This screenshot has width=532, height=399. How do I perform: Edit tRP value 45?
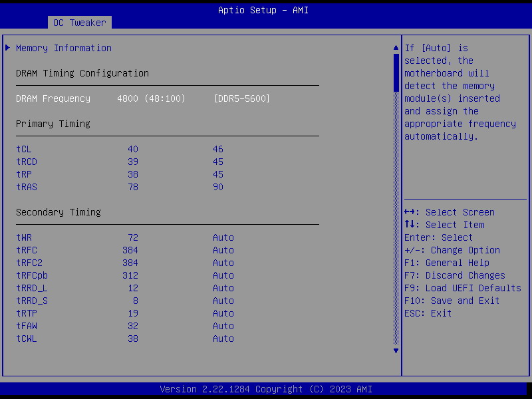(x=218, y=174)
